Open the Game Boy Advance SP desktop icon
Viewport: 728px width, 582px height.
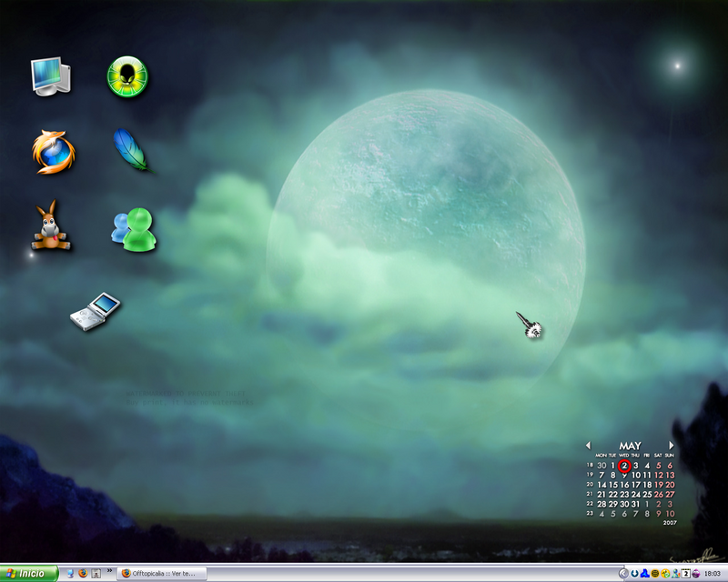point(96,311)
